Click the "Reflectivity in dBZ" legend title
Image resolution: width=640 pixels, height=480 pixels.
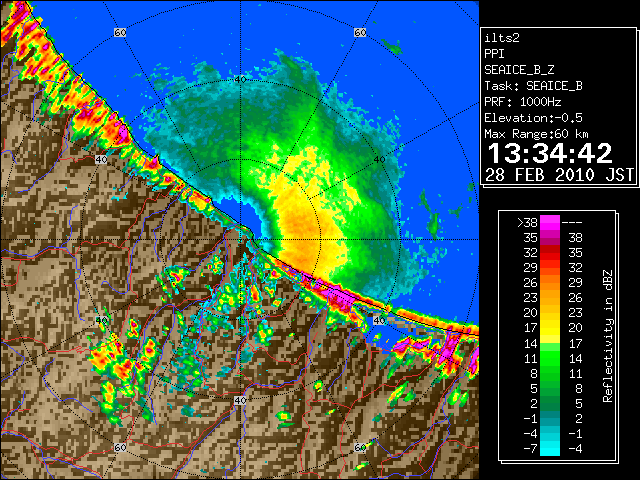pos(608,336)
